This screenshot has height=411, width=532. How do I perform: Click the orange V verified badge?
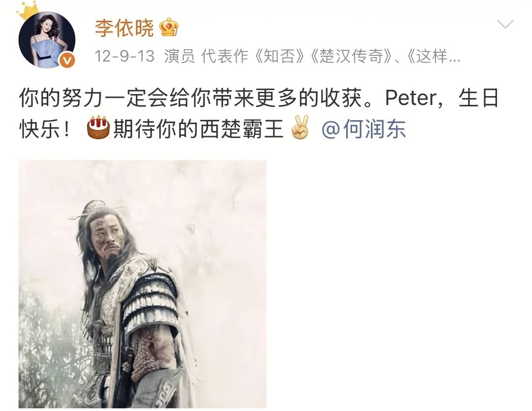point(67,61)
